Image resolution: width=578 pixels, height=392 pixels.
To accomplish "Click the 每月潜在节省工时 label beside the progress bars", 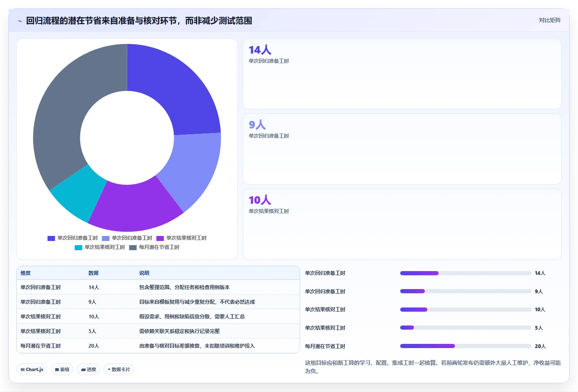I will coord(325,346).
